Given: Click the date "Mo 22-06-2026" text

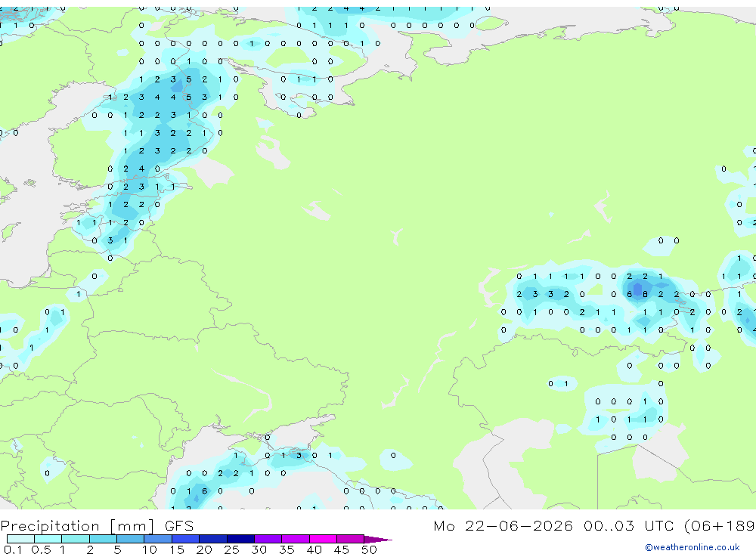Looking at the screenshot, I should pyautogui.click(x=503, y=525).
